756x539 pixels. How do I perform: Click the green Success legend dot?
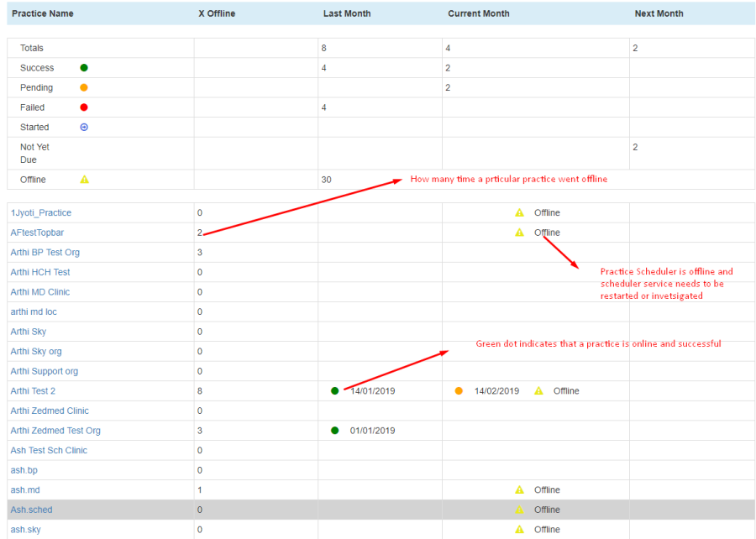click(84, 68)
